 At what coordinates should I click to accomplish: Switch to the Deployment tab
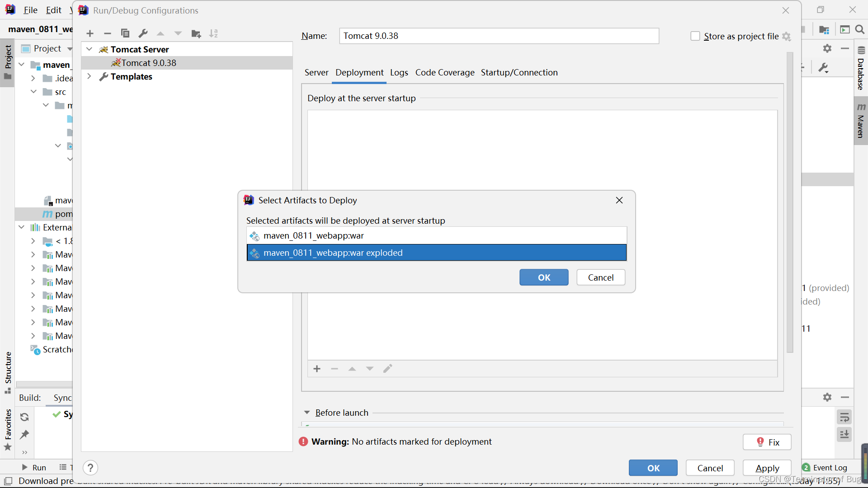coord(359,72)
